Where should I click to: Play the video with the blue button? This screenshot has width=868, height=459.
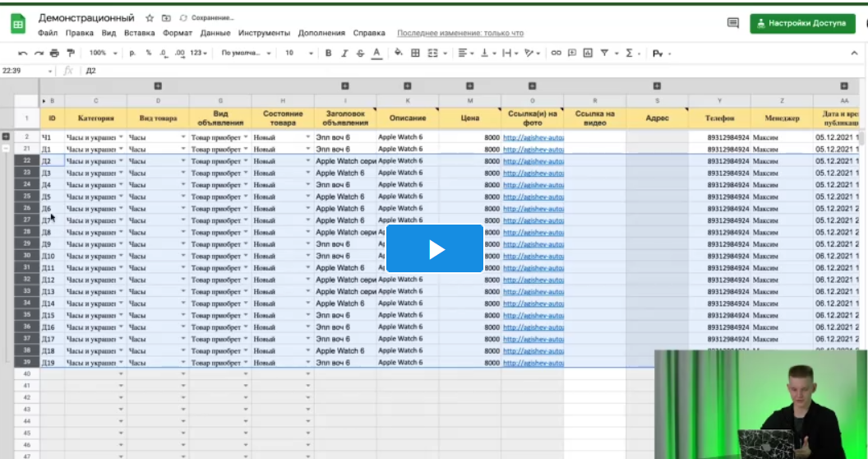coord(435,248)
